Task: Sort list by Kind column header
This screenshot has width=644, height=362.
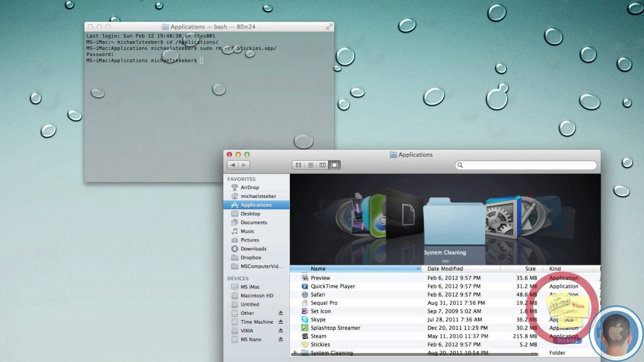Action: click(569, 269)
